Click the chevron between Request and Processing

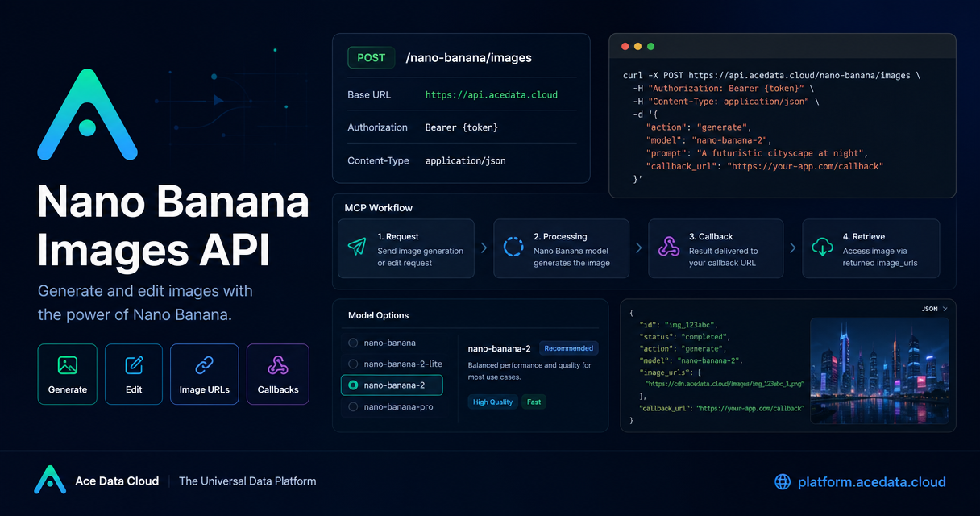[484, 248]
